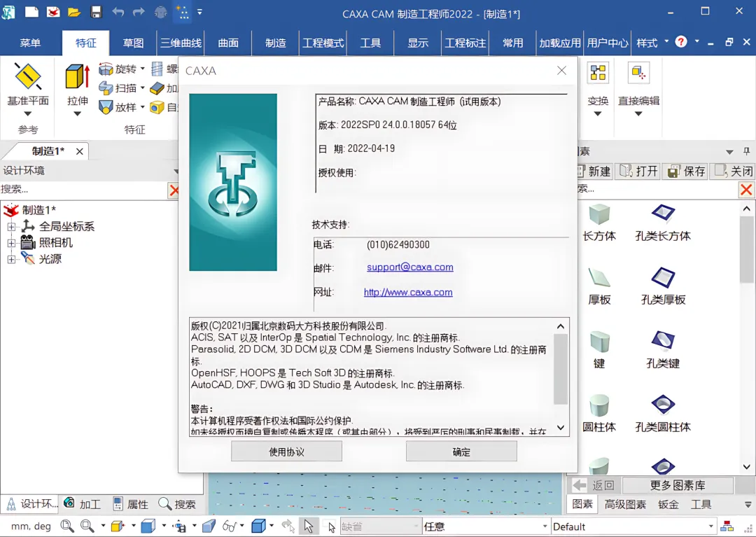
Task: Click the 保存 button in the library panel
Action: point(686,171)
